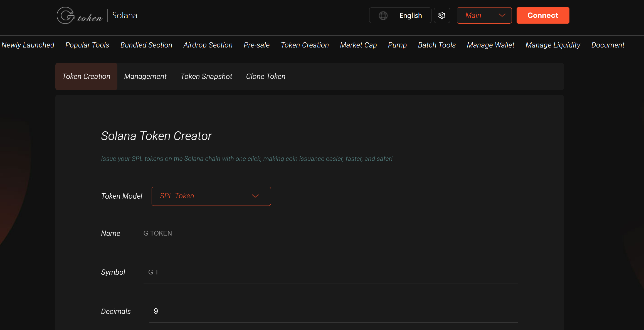Open the Popular Tools menu
The height and width of the screenshot is (330, 644).
[x=87, y=45]
